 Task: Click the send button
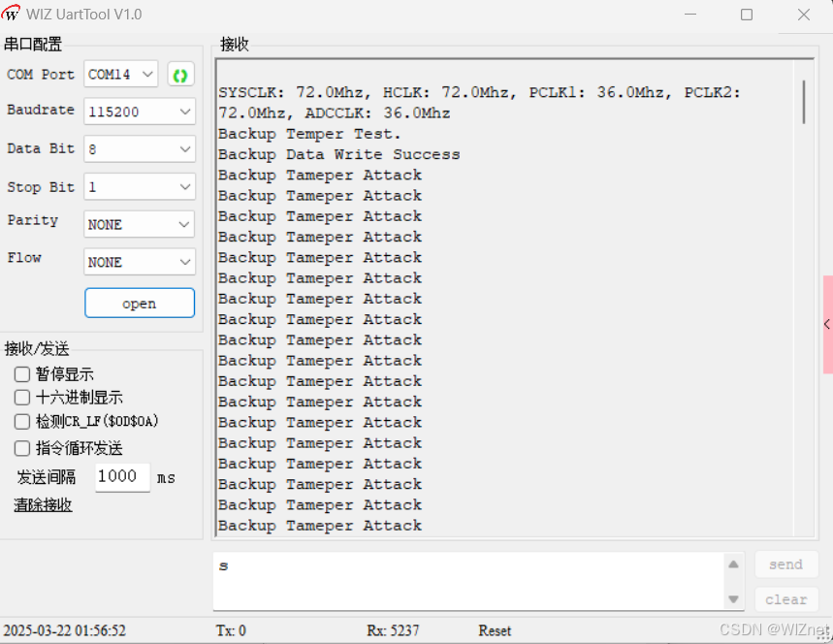[786, 564]
